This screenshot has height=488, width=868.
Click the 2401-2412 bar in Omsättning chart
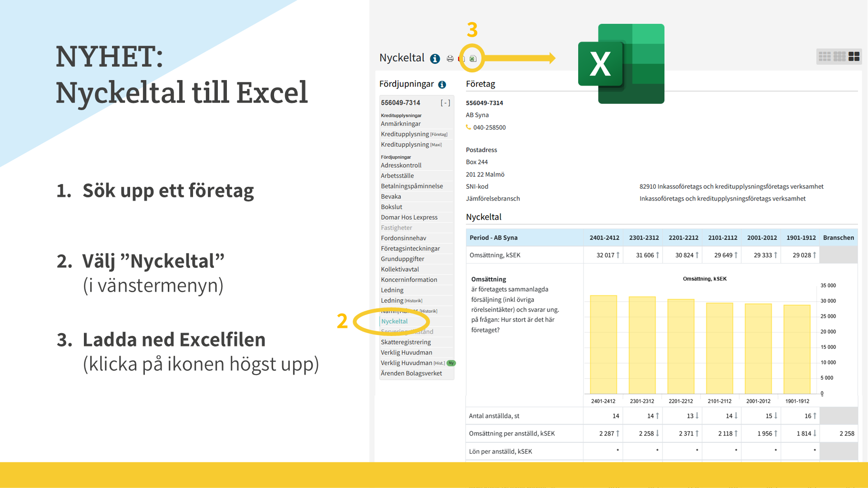(x=603, y=344)
